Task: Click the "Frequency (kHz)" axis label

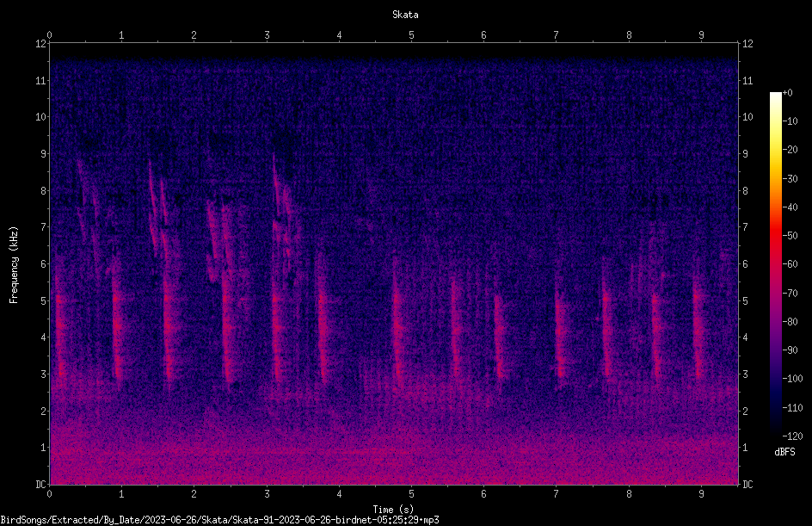Action: [x=14, y=265]
